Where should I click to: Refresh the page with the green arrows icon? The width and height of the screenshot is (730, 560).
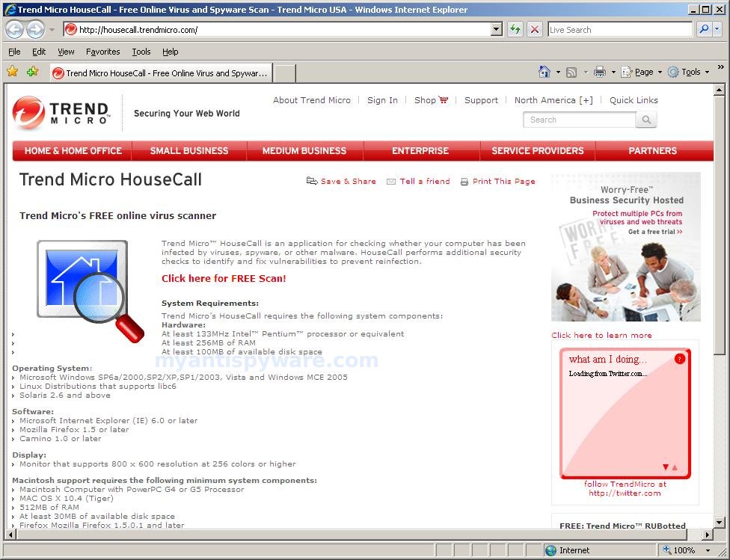[x=515, y=30]
